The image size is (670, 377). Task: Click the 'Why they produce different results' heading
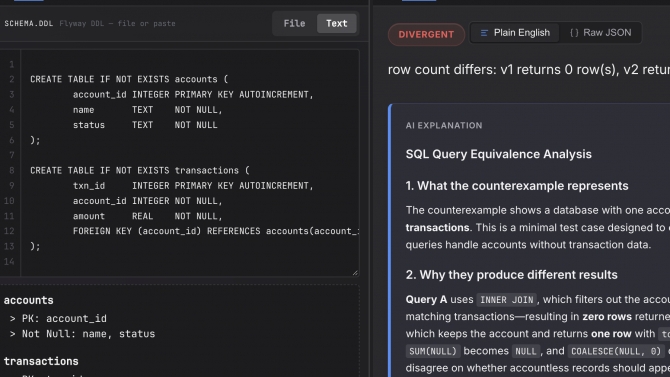tap(511, 275)
